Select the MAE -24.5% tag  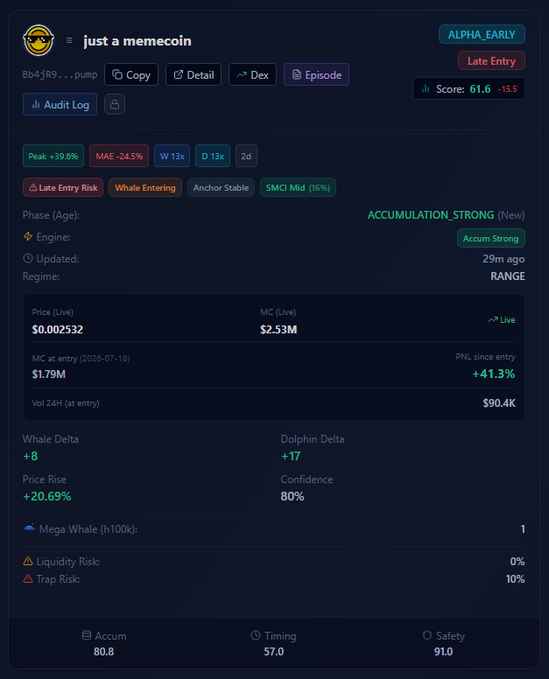119,156
